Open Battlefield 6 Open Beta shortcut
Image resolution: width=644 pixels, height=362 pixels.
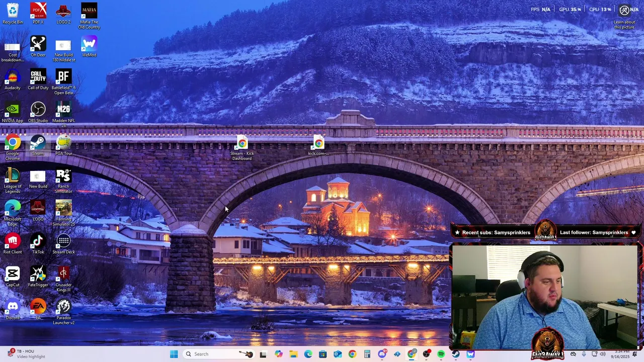pyautogui.click(x=63, y=82)
